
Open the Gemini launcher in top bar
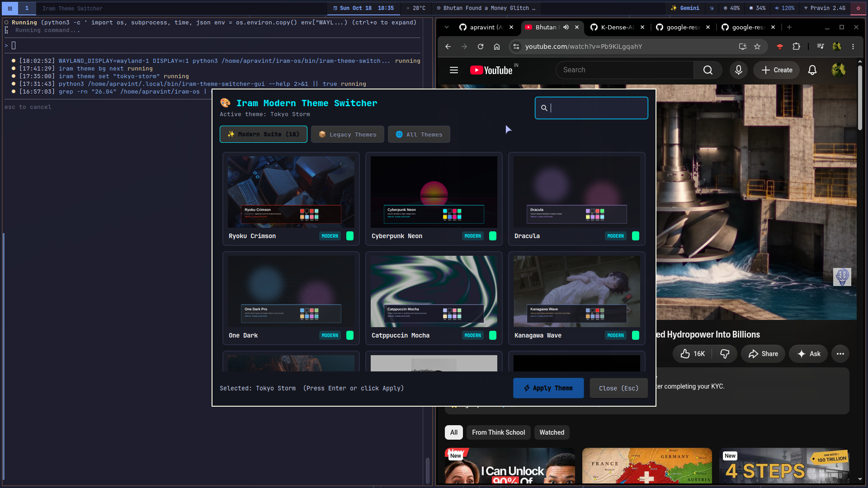pos(685,8)
